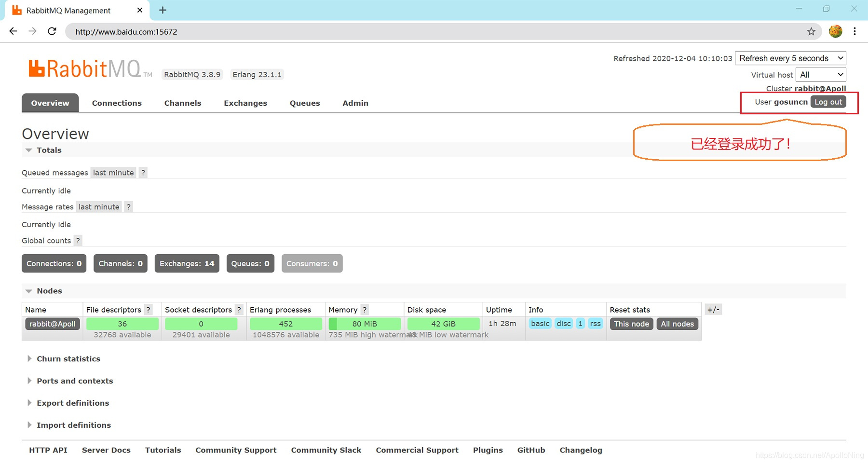
Task: Click the Socket descriptors 0 bar
Action: pyautogui.click(x=201, y=324)
